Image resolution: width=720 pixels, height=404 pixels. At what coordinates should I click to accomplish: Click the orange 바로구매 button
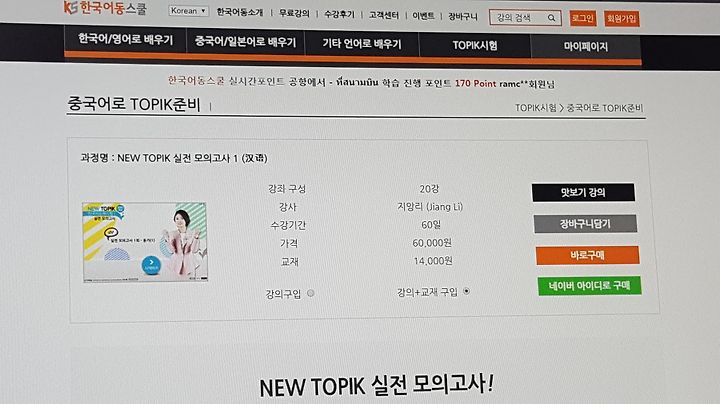click(587, 255)
